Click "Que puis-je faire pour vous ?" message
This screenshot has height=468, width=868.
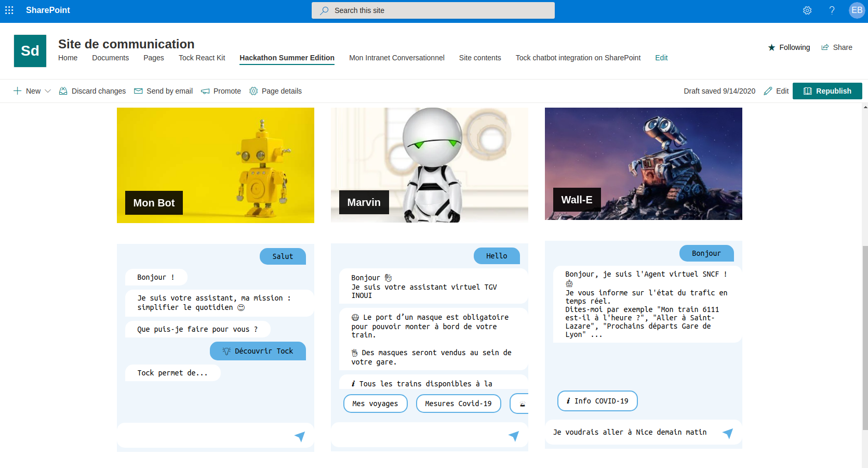pos(197,329)
